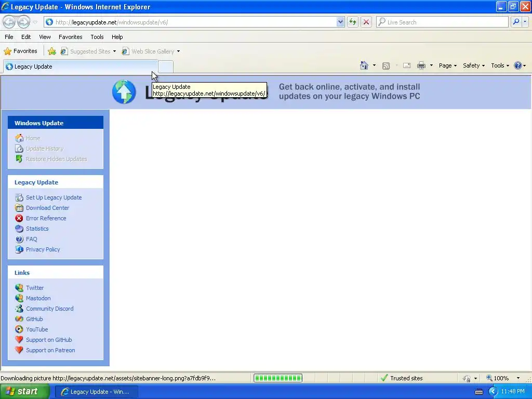The image size is (532, 399).
Task: Click the Restore Hidden Updates link
Action: tap(56, 159)
